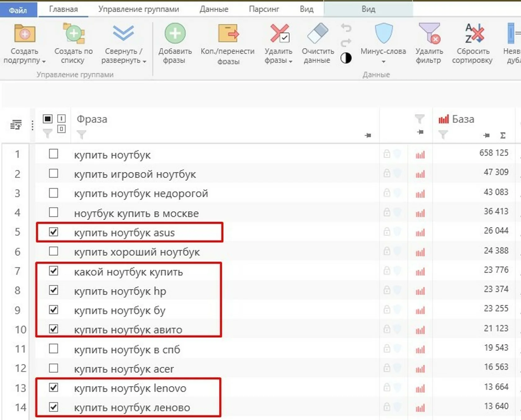
Task: Click the Создать по списку icon
Action: 74,33
